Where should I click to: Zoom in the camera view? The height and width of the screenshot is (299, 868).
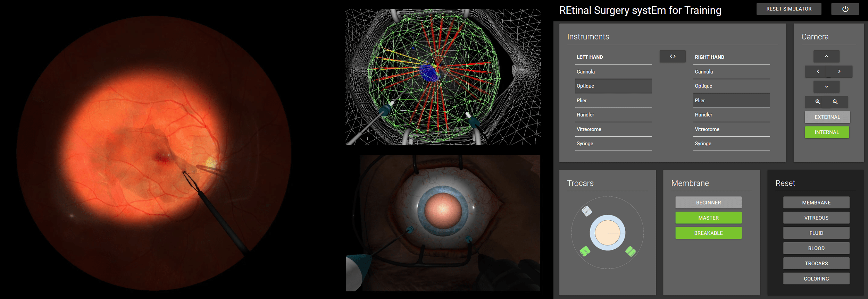[818, 102]
